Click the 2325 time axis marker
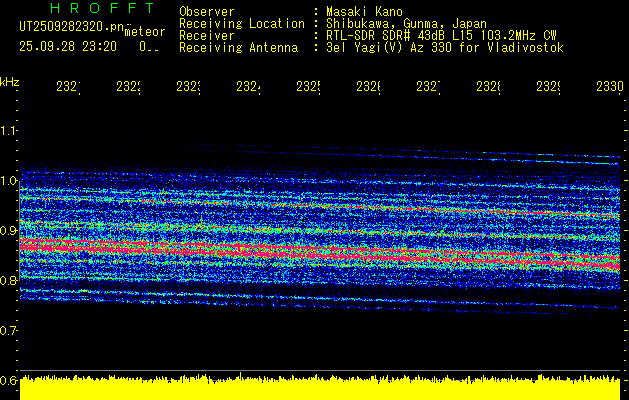 click(x=308, y=86)
